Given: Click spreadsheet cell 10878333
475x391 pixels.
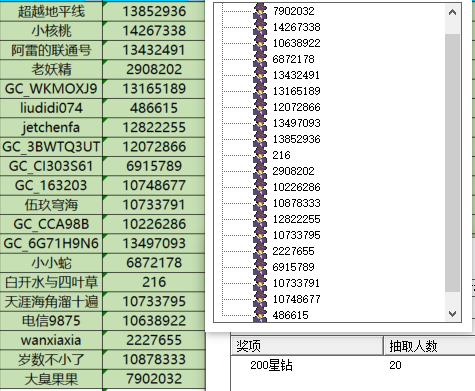Looking at the screenshot, I should pyautogui.click(x=154, y=359).
